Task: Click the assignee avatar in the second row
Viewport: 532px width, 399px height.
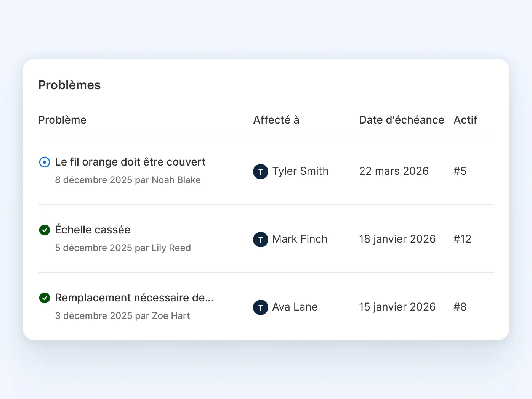Action: click(260, 240)
